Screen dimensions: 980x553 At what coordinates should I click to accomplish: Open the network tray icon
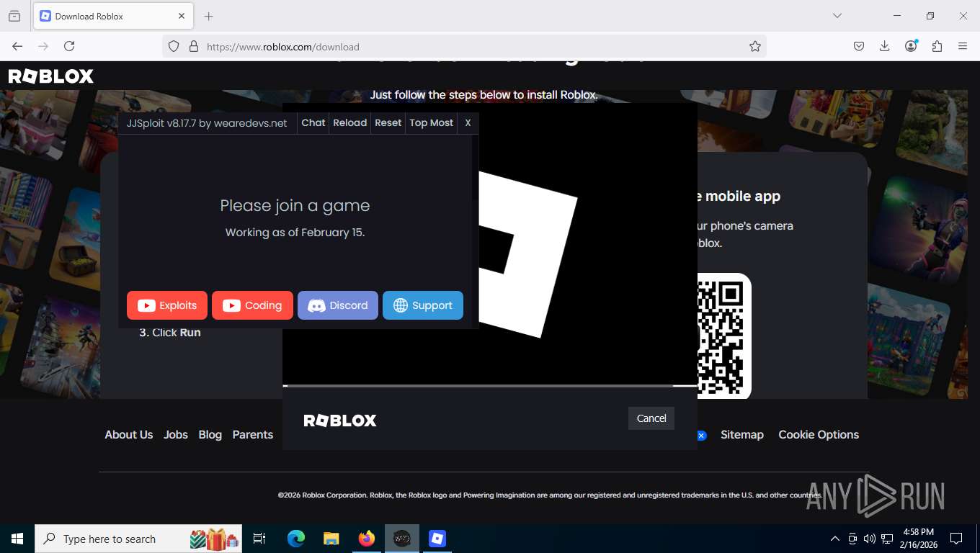[x=887, y=539]
